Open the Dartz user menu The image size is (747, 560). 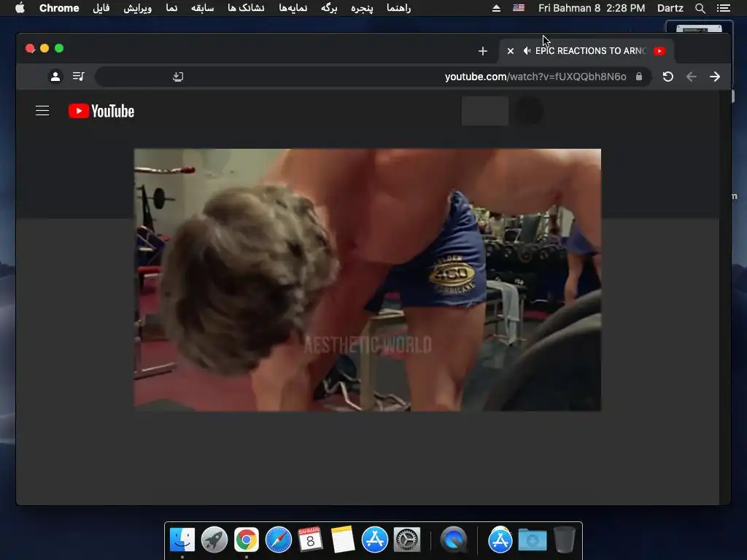(x=670, y=8)
